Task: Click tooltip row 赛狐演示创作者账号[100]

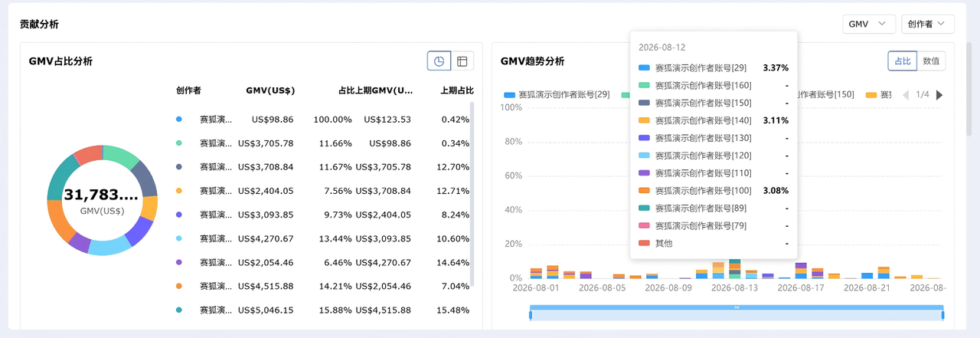Action: tap(714, 191)
